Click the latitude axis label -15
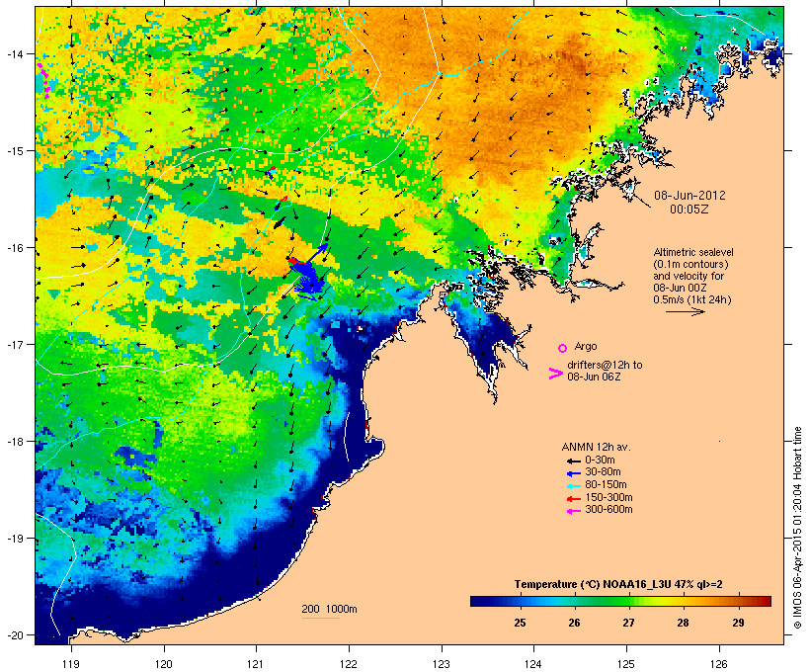 pos(14,151)
